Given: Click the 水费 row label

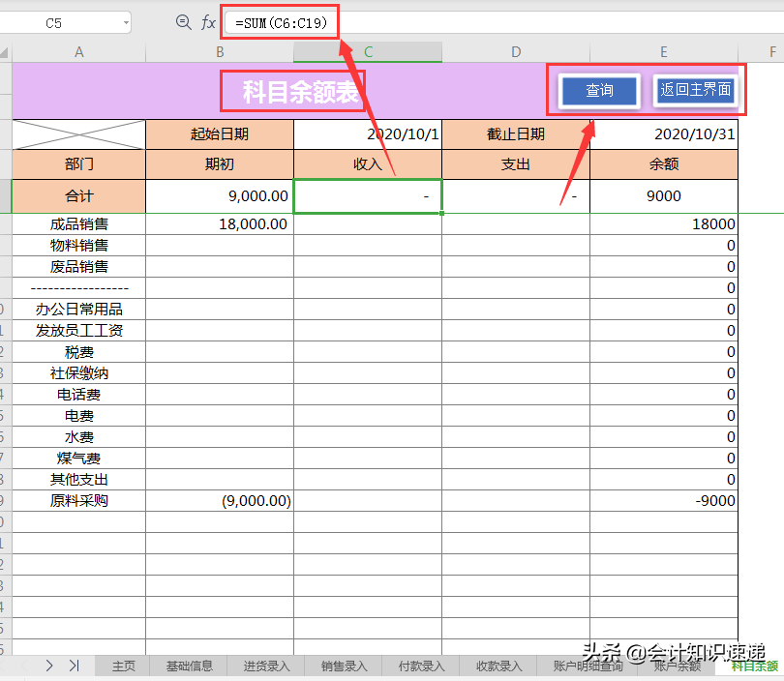Looking at the screenshot, I should click(78, 437).
